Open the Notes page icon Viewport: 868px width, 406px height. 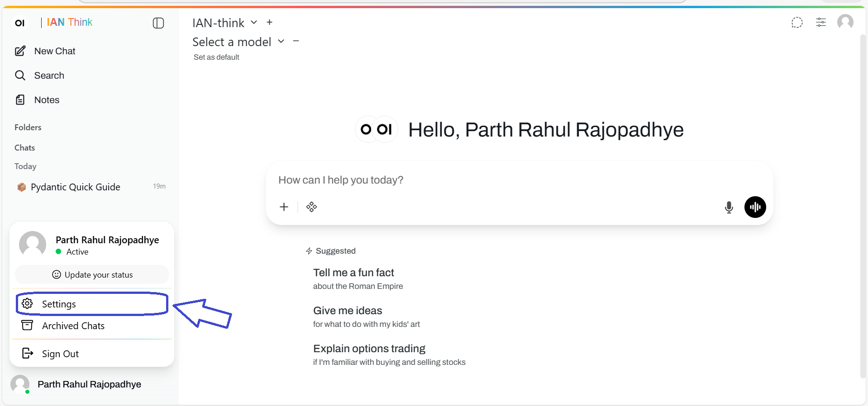tap(20, 100)
